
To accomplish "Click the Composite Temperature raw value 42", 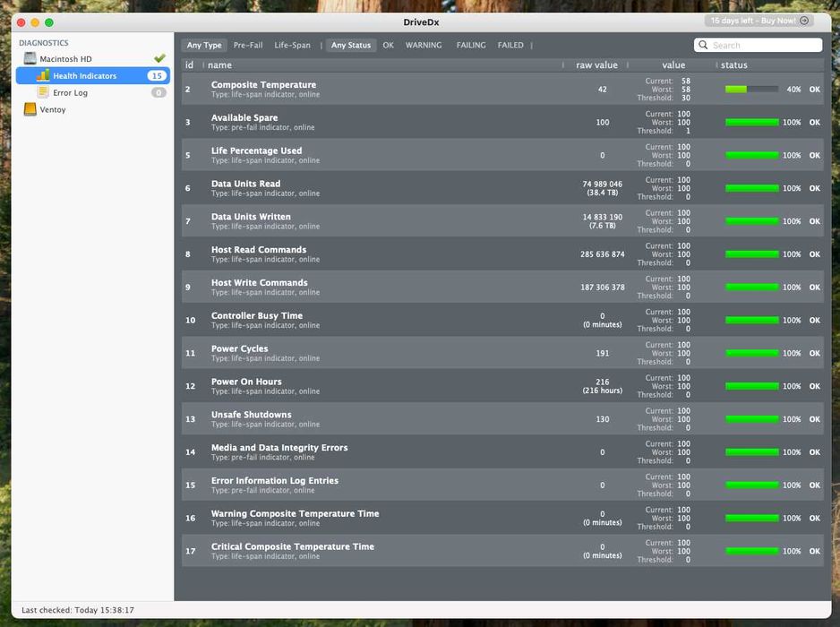I will point(602,89).
